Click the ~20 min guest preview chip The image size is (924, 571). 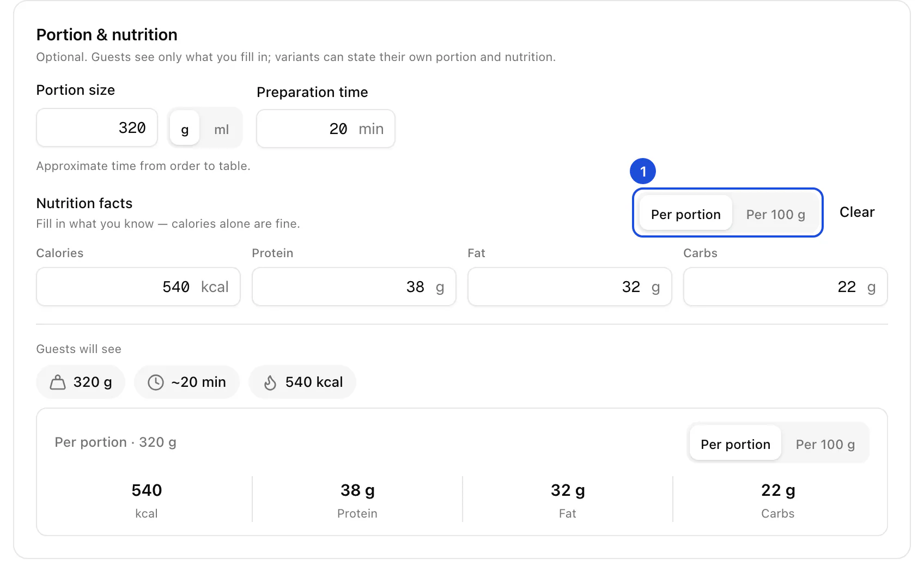point(187,382)
